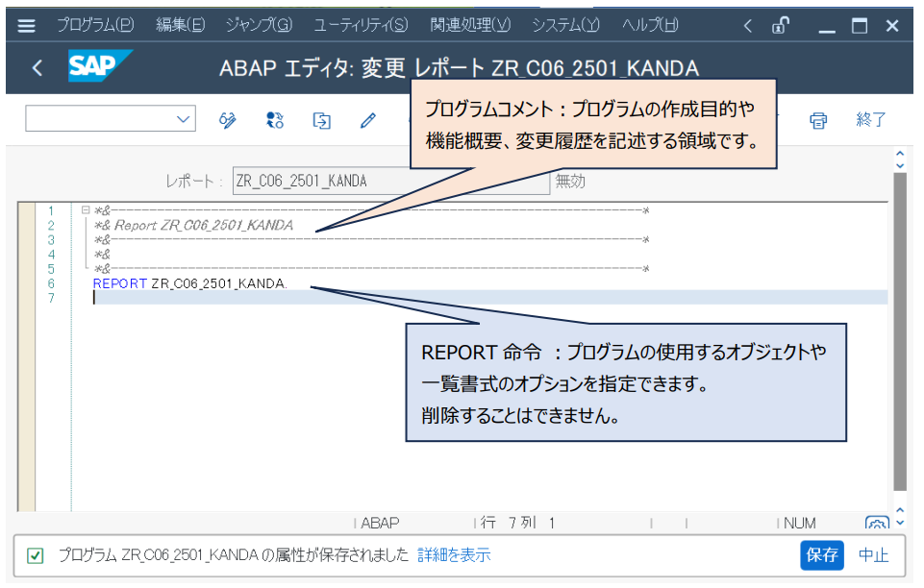Image resolution: width=924 pixels, height=588 pixels.
Task: Click the activate/inactive objects icon
Action: 275,120
